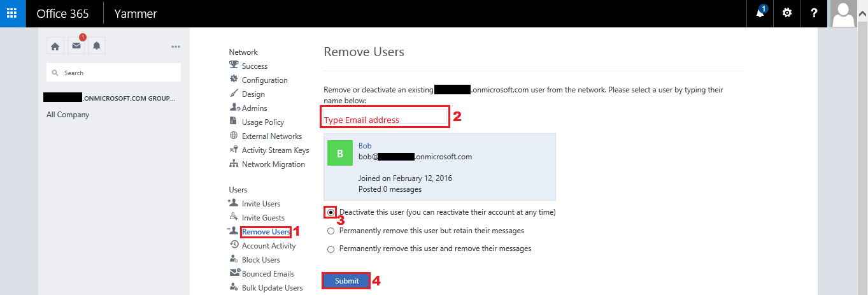Screen dimensions: 868x295
Task: Expand the sidebar more options ellipsis
Action: (176, 47)
